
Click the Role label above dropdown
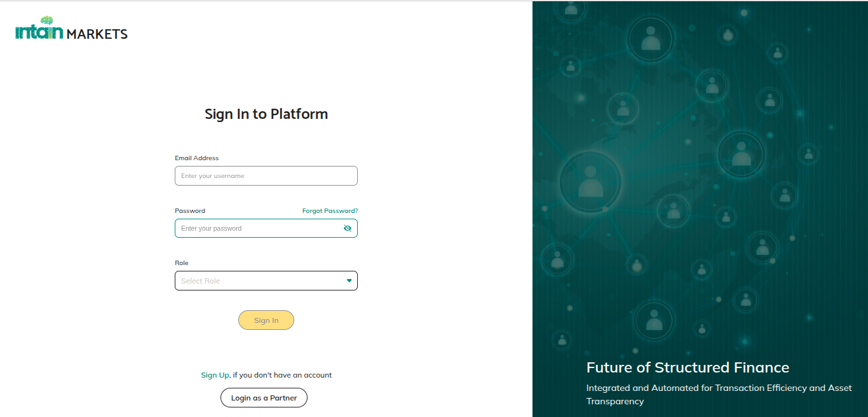(x=182, y=263)
